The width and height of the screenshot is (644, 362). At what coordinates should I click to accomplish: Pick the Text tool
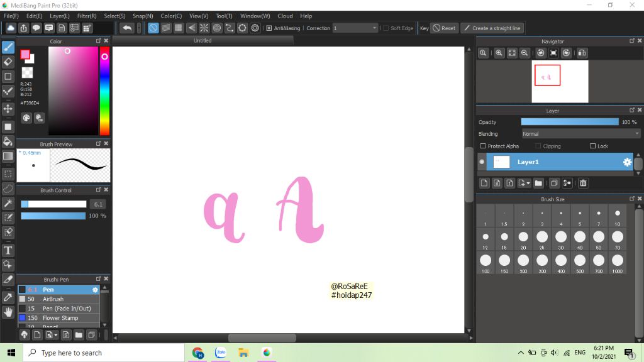pyautogui.click(x=8, y=250)
